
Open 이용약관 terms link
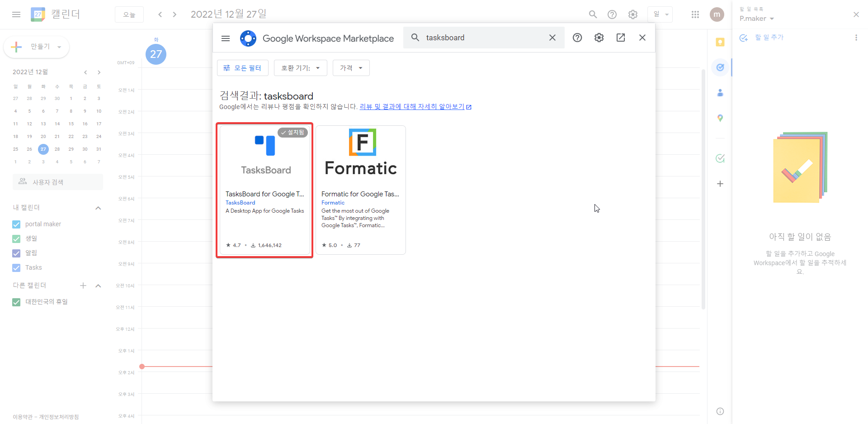[x=23, y=417]
